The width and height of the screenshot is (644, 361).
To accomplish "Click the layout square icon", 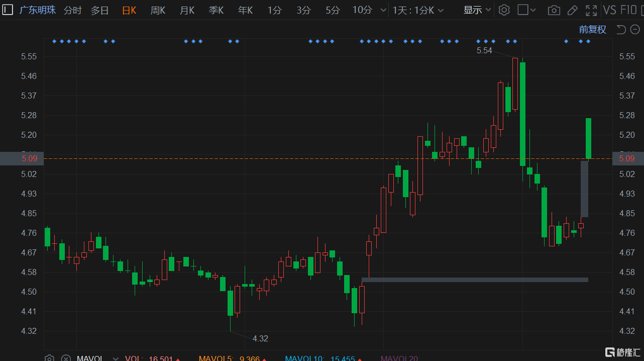I will (x=523, y=10).
